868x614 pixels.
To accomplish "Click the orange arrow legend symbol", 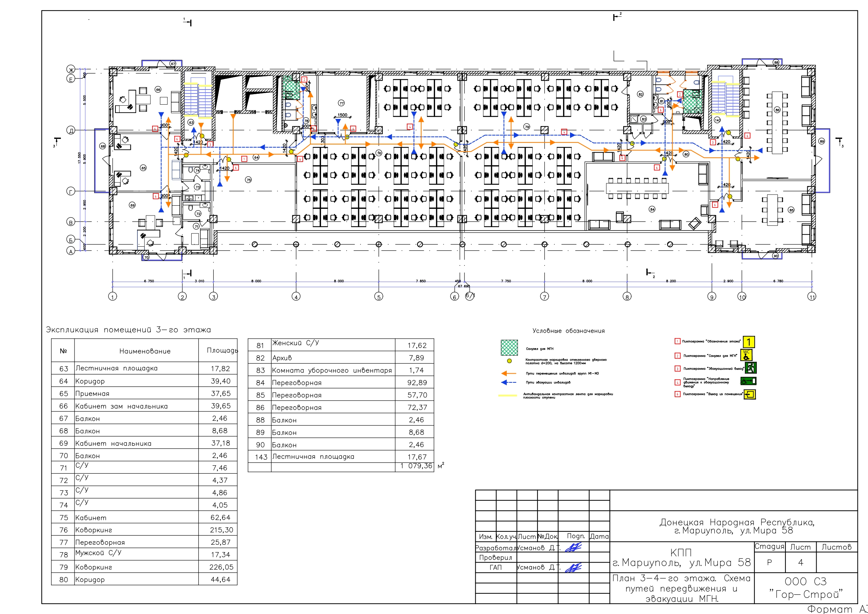I will [x=508, y=373].
